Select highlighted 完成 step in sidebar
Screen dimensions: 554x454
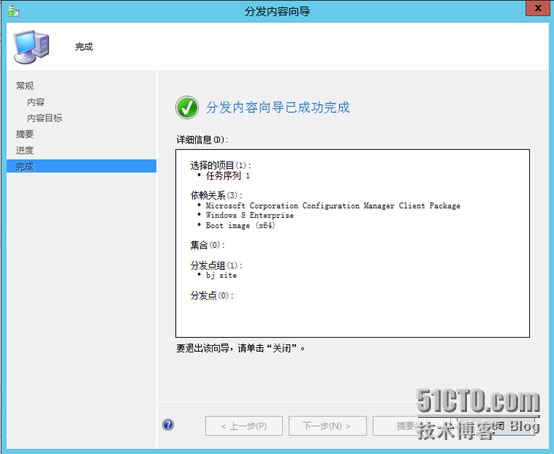(x=81, y=166)
